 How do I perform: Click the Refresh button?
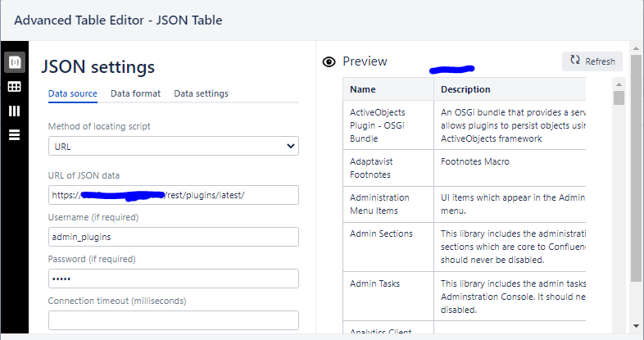coord(592,61)
